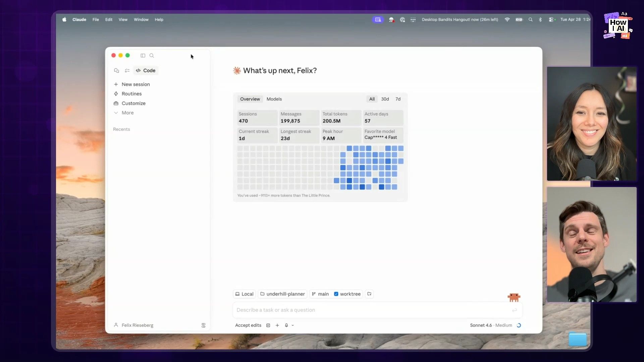Open the View menu
Image resolution: width=644 pixels, height=362 pixels.
123,19
